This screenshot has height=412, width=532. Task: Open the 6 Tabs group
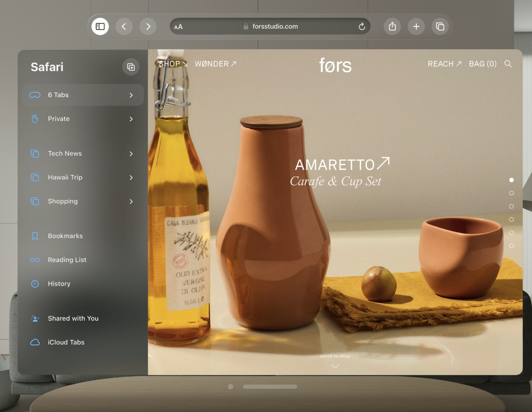pos(83,95)
